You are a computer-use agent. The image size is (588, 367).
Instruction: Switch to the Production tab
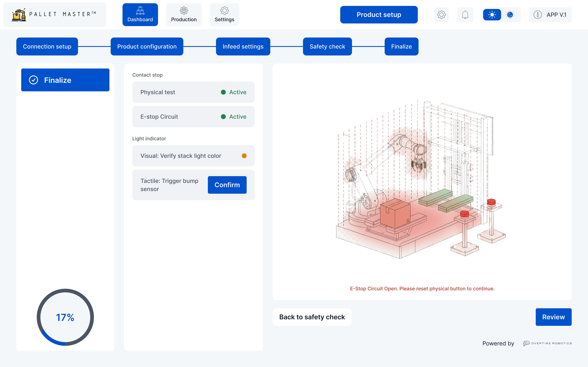(x=184, y=14)
